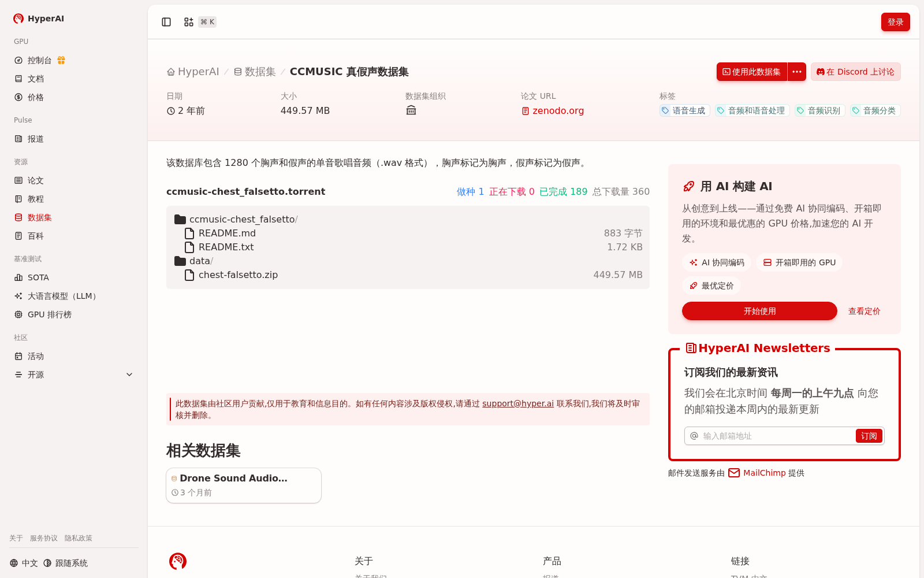Open the command search grid icon
924x578 pixels.
click(189, 22)
